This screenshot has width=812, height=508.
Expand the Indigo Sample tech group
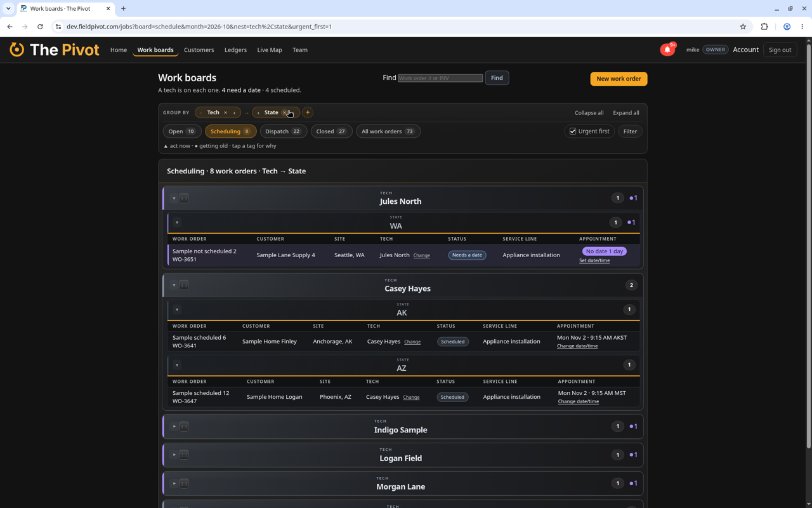tap(174, 426)
